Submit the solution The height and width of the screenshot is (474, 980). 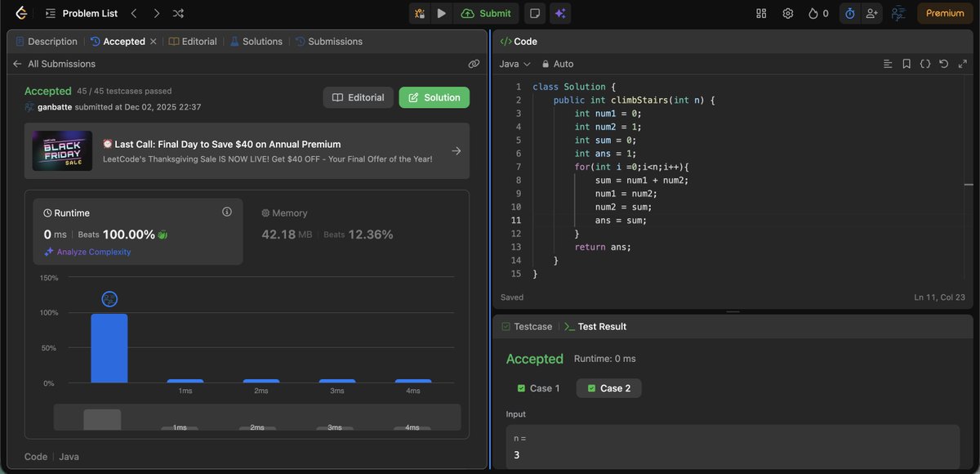click(x=486, y=13)
